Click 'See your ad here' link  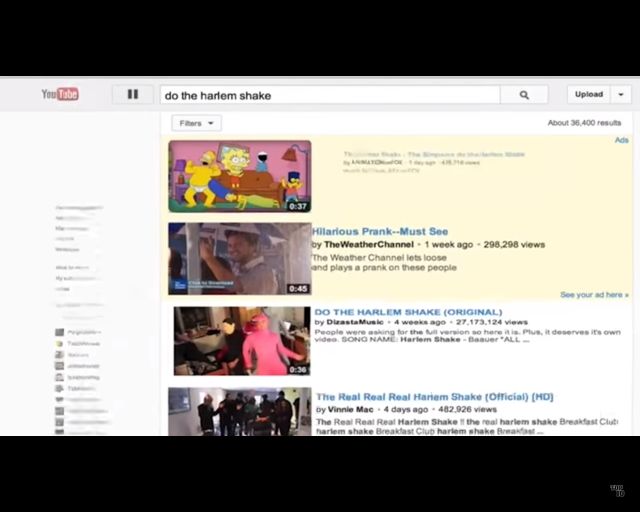click(594, 295)
